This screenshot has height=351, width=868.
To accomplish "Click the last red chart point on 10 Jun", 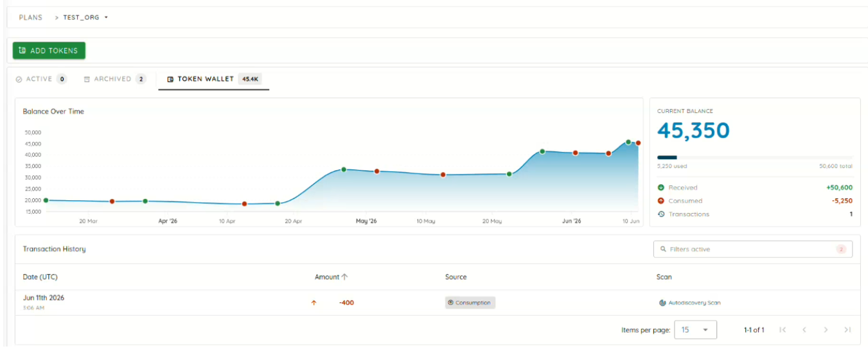I will [638, 143].
